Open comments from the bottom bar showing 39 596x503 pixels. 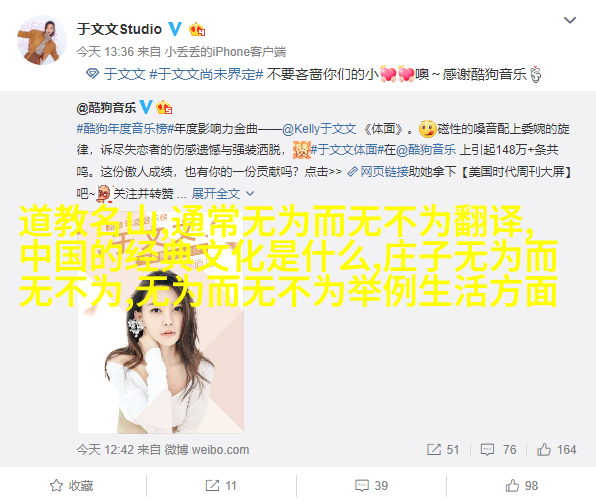point(371,486)
